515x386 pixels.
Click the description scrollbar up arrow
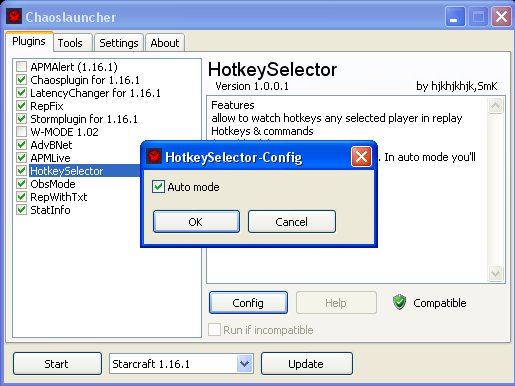pos(495,106)
